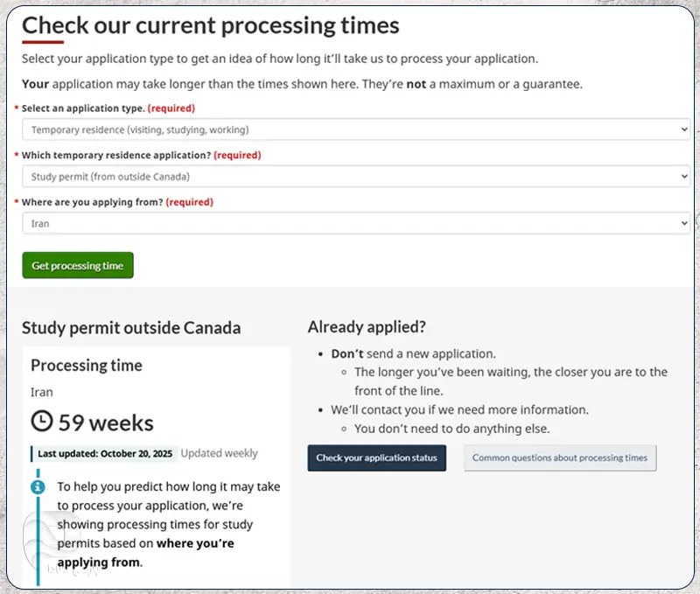Open the application type dropdown
This screenshot has height=594, width=700.
(355, 129)
